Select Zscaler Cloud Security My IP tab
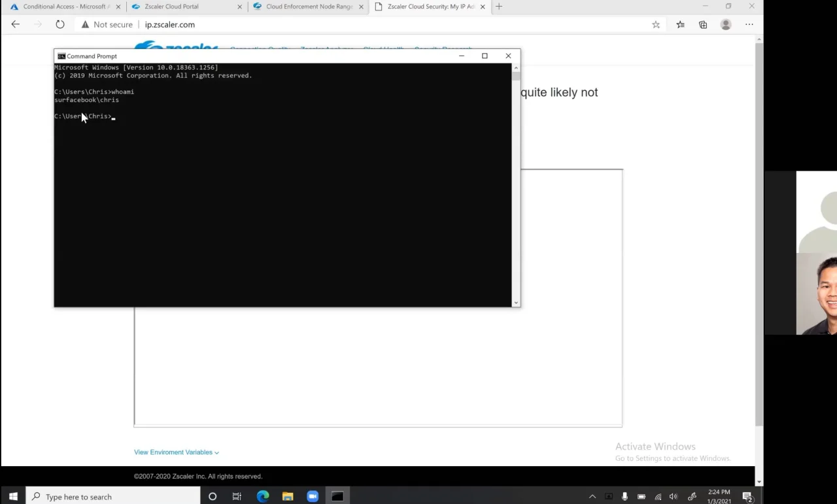The width and height of the screenshot is (837, 504). click(x=430, y=7)
